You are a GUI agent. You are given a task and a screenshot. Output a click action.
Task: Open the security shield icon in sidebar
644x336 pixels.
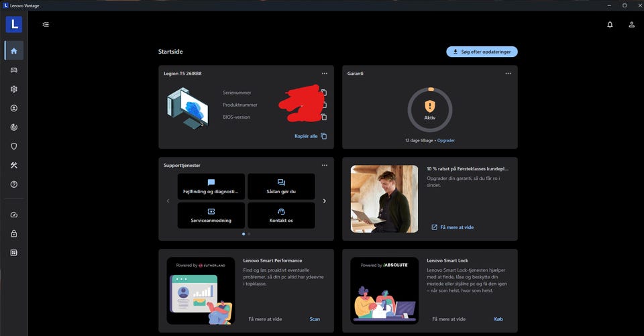(x=13, y=146)
